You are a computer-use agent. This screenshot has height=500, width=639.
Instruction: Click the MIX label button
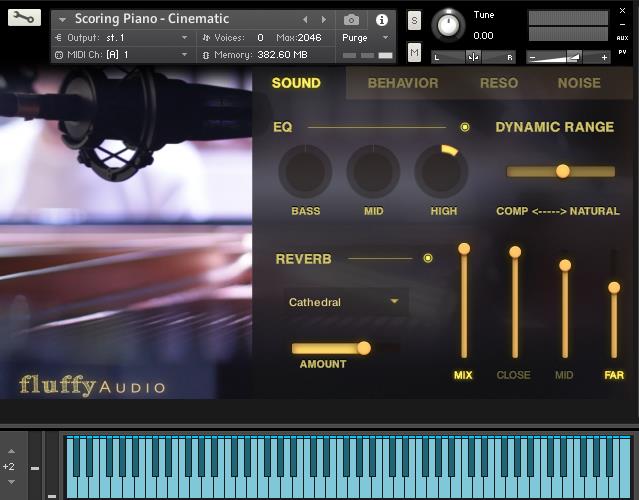click(x=463, y=375)
